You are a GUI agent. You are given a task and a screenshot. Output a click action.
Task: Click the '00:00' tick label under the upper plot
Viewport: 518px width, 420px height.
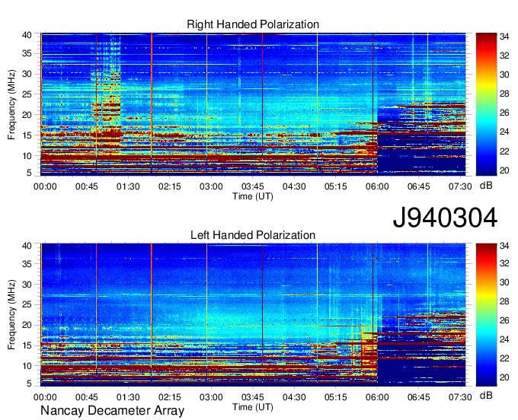coord(45,186)
